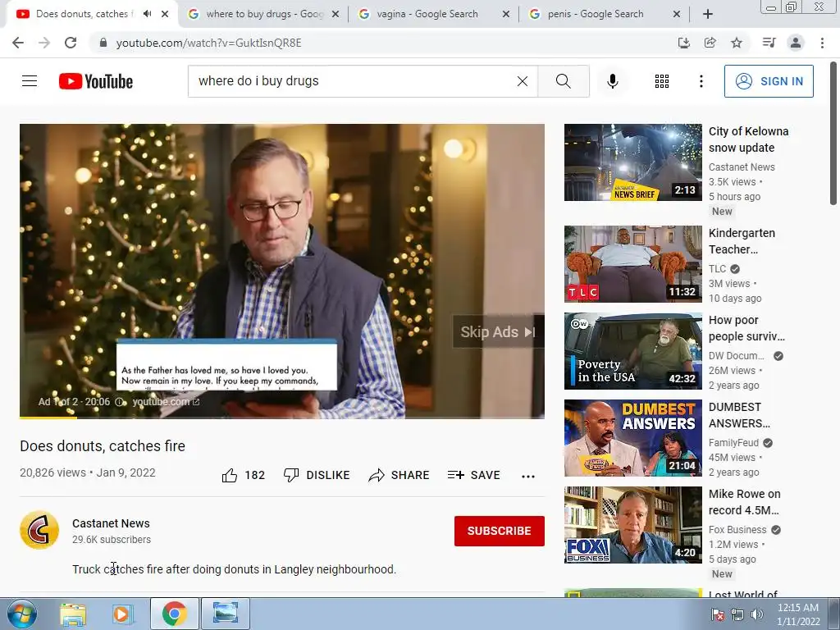Viewport: 840px width, 630px height.
Task: Open Dumbest Answers Family Feud thumbnail
Action: click(x=632, y=438)
